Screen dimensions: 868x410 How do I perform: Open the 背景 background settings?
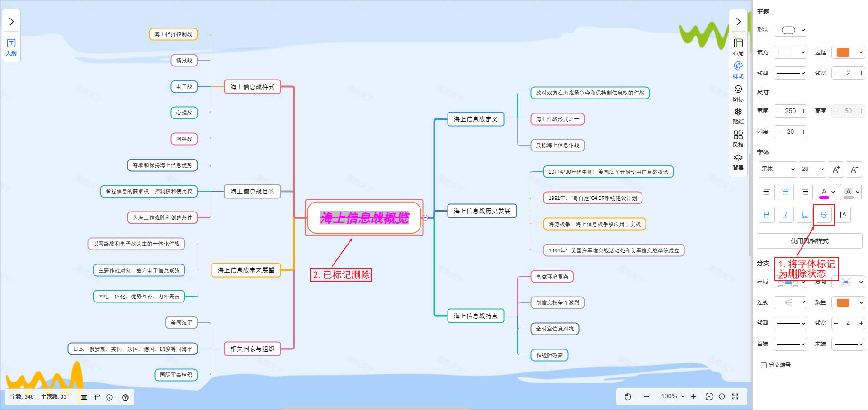tap(738, 161)
